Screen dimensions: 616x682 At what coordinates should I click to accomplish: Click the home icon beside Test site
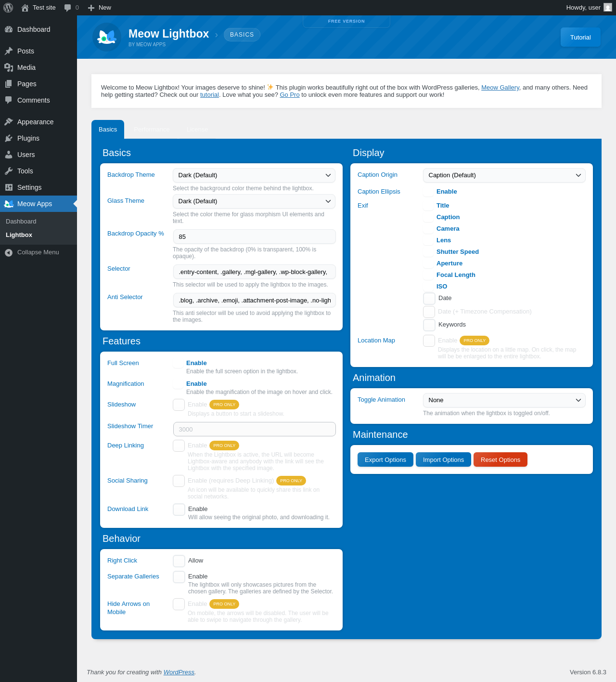[25, 8]
